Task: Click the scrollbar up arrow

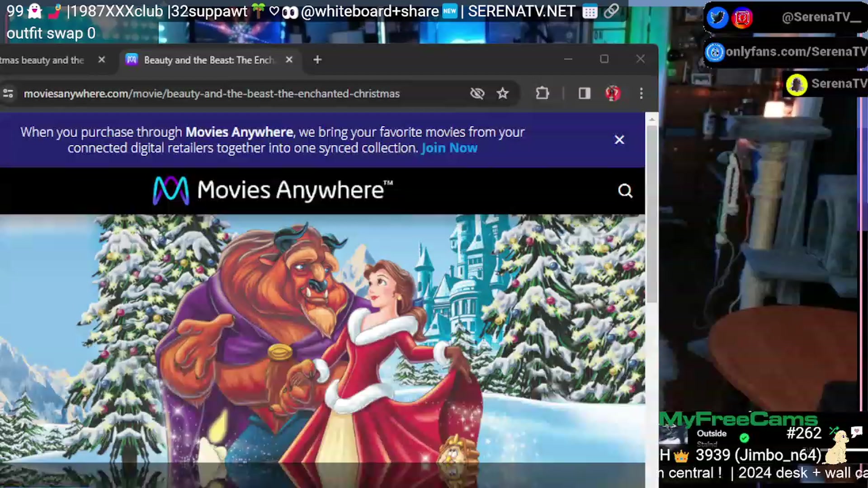Action: click(x=652, y=120)
